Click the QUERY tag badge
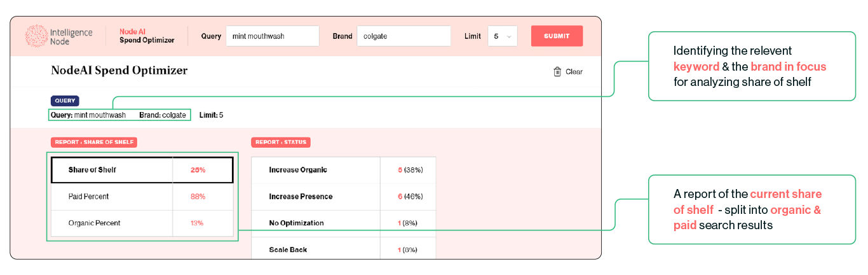This screenshot has width=868, height=275. pos(65,101)
